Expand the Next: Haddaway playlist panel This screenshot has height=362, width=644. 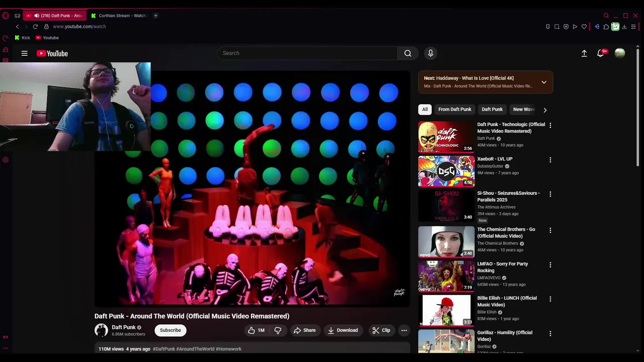click(x=544, y=82)
